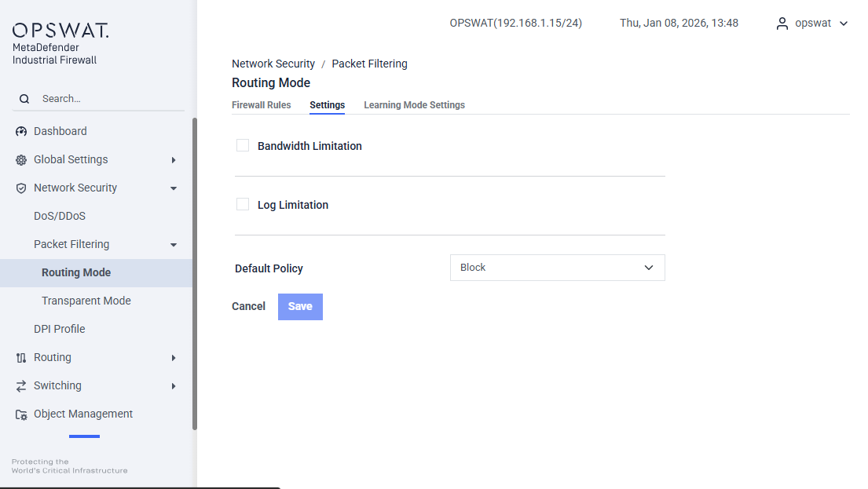The image size is (868, 489).
Task: Click the Dashboard gauge icon
Action: 21,131
